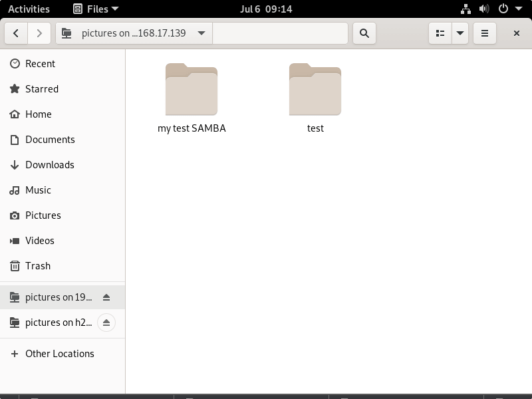Open the clock and calendar panel
The width and height of the screenshot is (532, 399).
click(x=266, y=9)
